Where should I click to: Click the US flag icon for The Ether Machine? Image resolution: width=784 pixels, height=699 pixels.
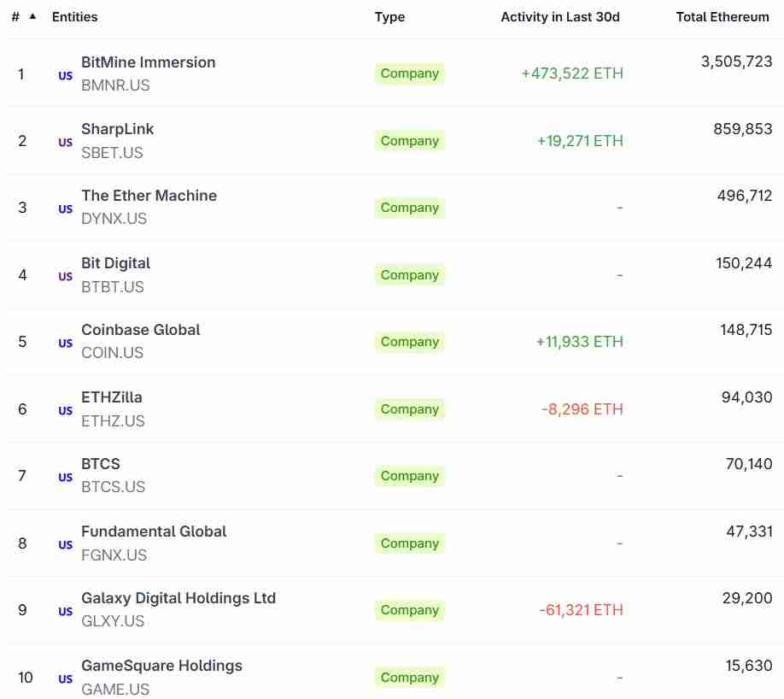point(66,210)
